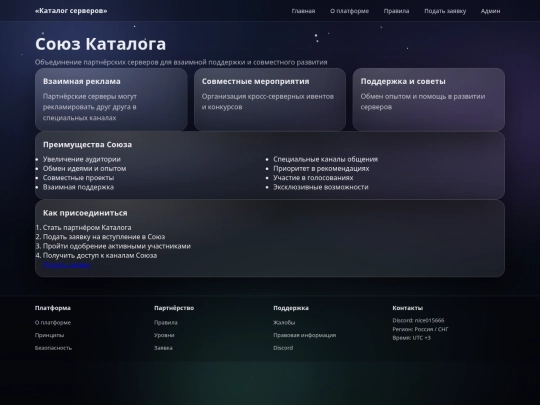Go to О платформе in top navigation
Screen dimensions: 540x405
click(x=349, y=11)
